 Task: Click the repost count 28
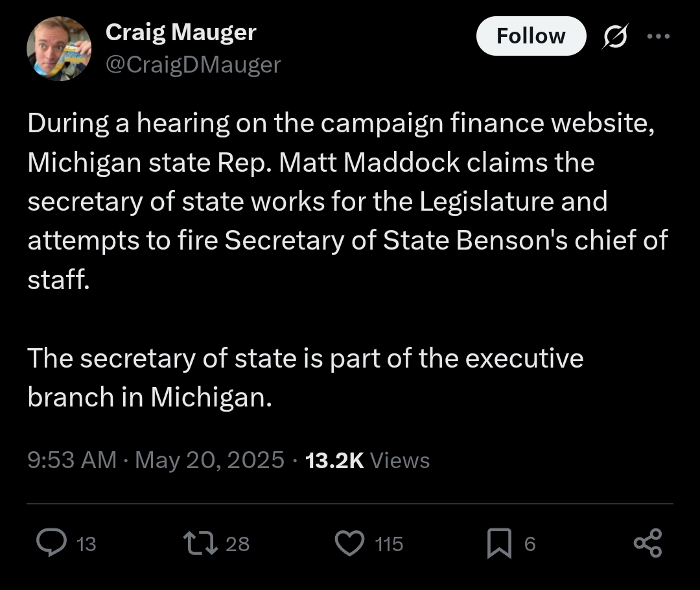point(237,544)
